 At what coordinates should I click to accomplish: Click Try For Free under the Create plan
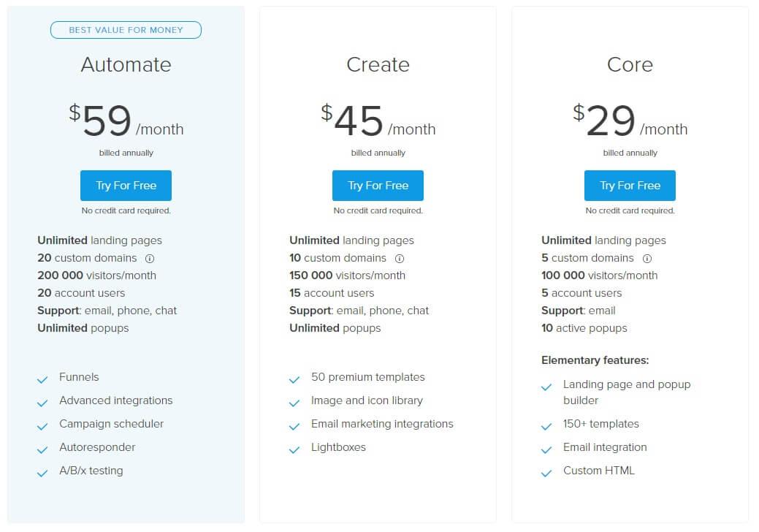(x=378, y=186)
